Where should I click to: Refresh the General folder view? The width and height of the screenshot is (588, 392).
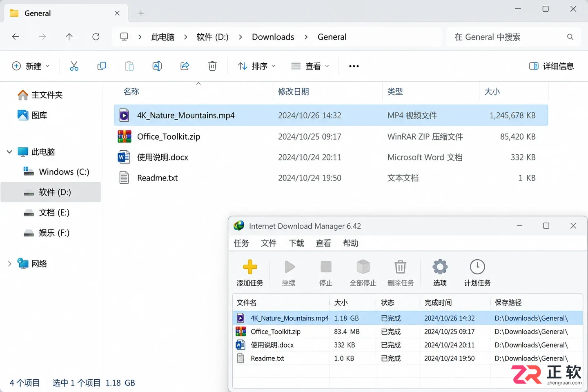click(x=96, y=37)
